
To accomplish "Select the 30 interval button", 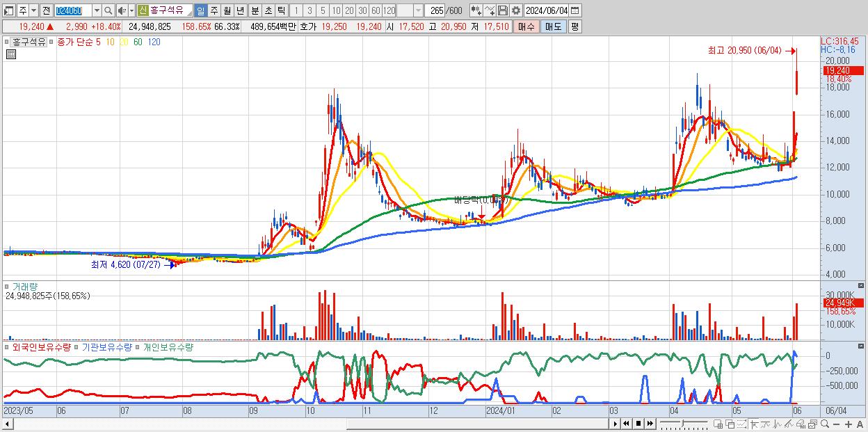I will [x=362, y=10].
